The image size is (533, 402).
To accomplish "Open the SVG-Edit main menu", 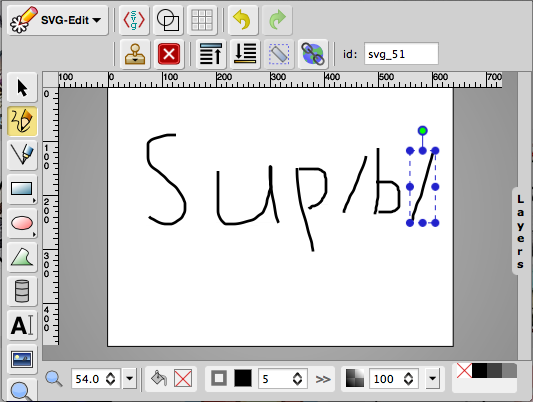I will 57,20.
